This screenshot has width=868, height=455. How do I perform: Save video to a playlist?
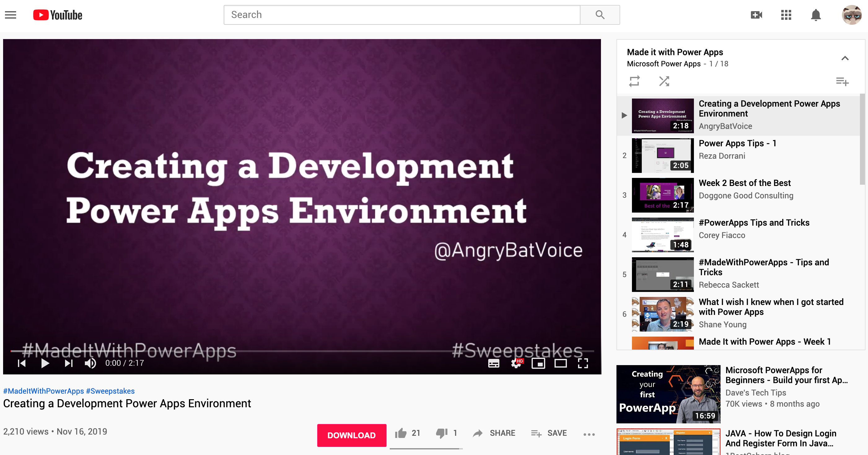pyautogui.click(x=549, y=433)
